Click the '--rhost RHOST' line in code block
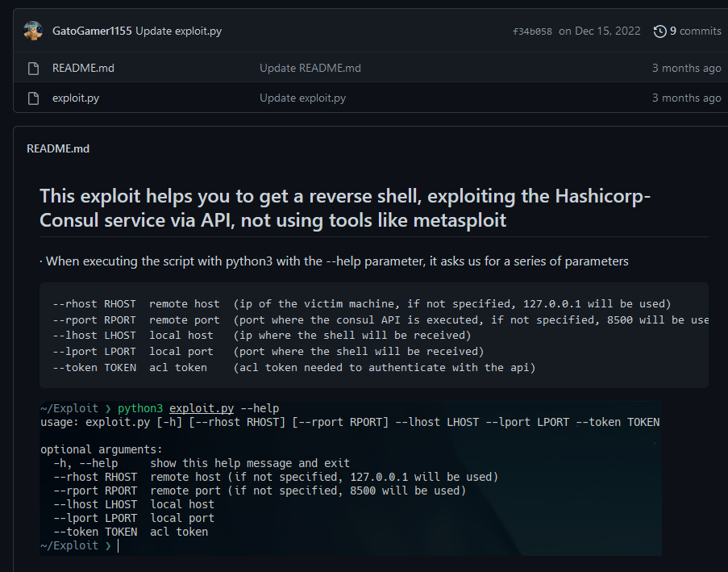The width and height of the screenshot is (728, 572). (x=362, y=304)
